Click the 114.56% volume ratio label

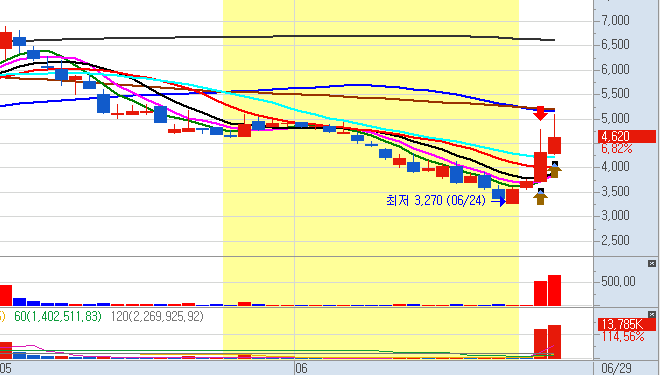623,337
